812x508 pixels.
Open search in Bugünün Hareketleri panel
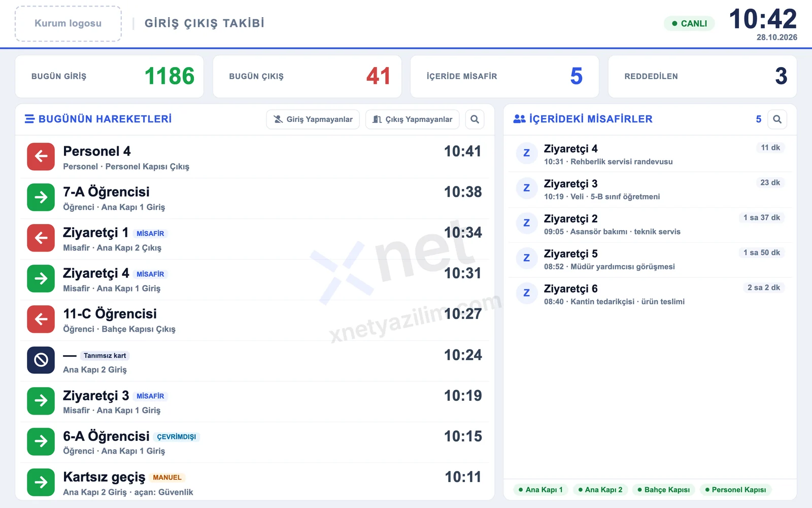coord(475,119)
